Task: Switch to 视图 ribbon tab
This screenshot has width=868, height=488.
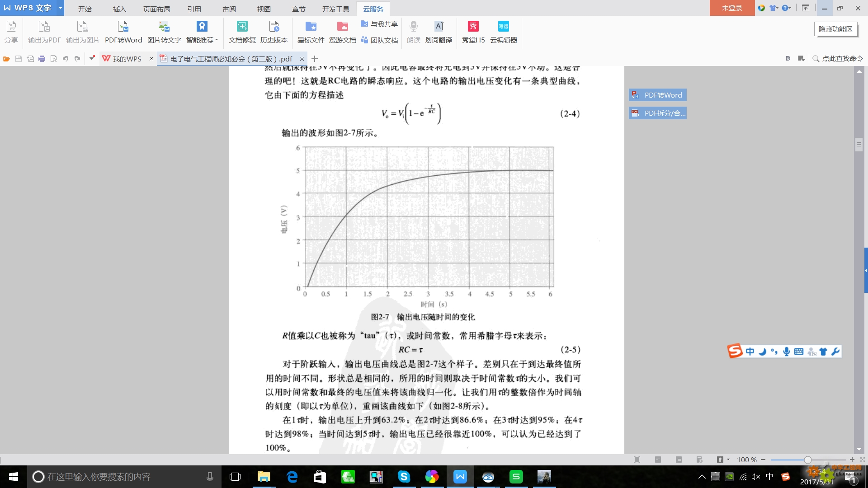Action: click(264, 9)
